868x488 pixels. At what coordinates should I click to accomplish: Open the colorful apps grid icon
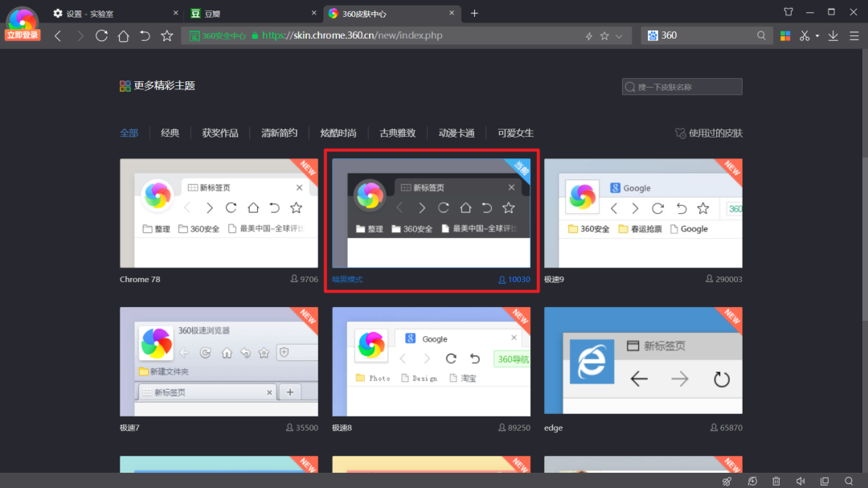pyautogui.click(x=785, y=36)
